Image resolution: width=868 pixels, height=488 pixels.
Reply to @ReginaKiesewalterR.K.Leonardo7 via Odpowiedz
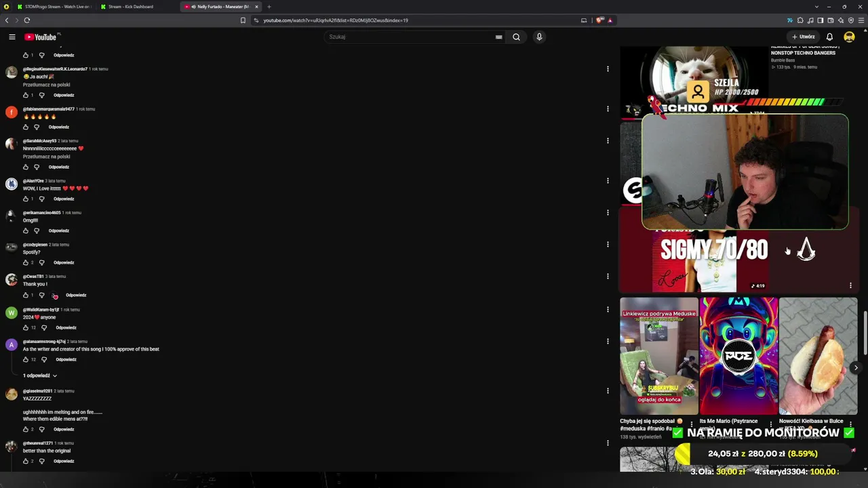coord(64,95)
